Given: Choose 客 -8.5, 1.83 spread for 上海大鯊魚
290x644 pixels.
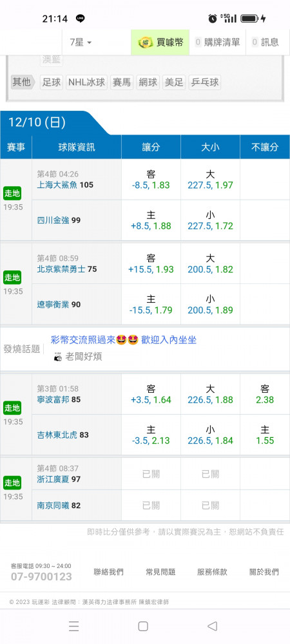Looking at the screenshot, I should pyautogui.click(x=151, y=180).
